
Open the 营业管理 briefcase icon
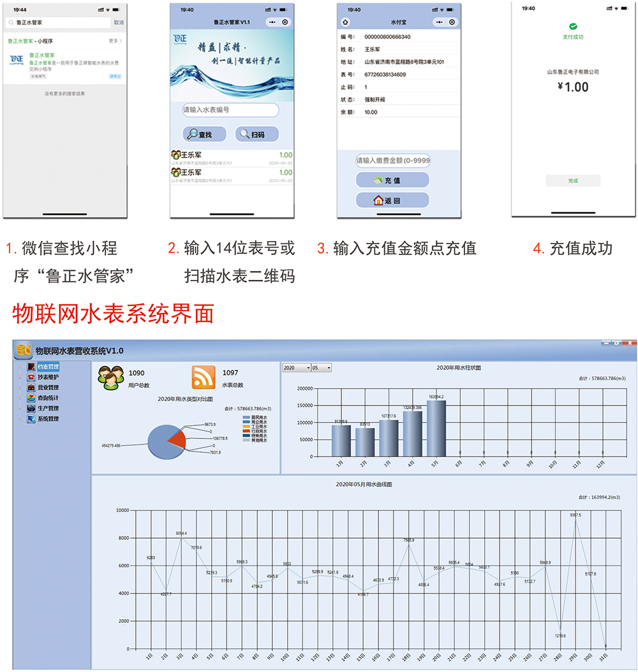click(31, 388)
